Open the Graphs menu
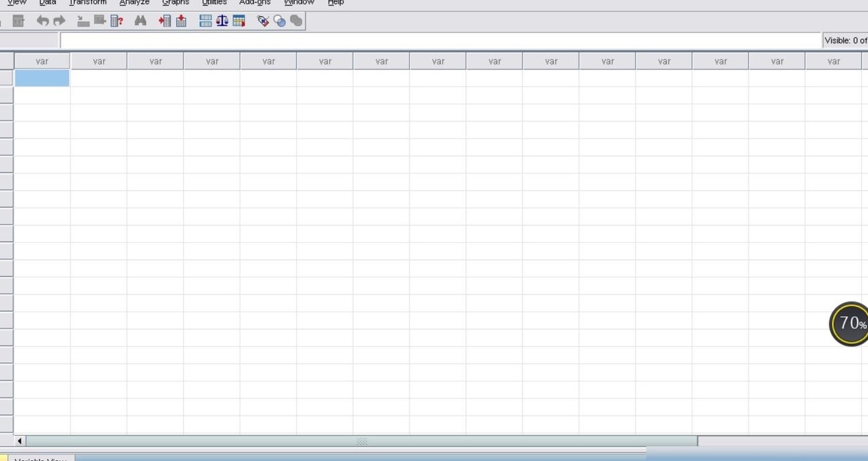 pyautogui.click(x=175, y=3)
